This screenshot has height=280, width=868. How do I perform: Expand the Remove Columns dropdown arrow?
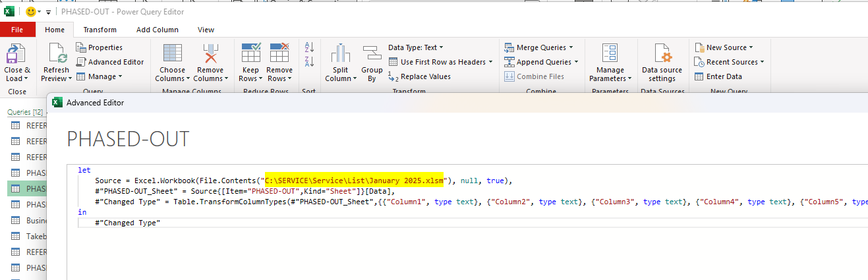(x=226, y=79)
